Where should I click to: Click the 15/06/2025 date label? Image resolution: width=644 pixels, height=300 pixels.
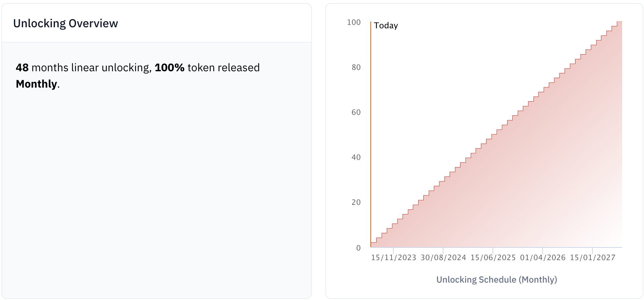click(493, 258)
